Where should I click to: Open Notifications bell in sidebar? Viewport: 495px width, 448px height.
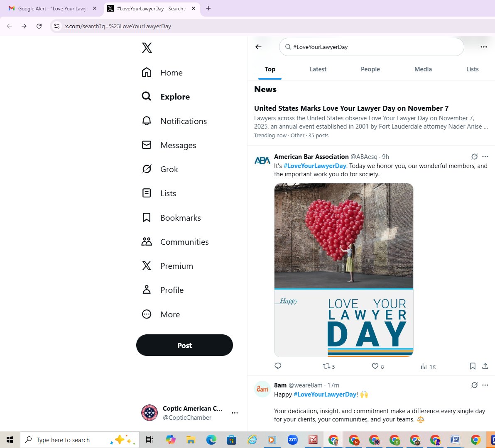pos(174,121)
